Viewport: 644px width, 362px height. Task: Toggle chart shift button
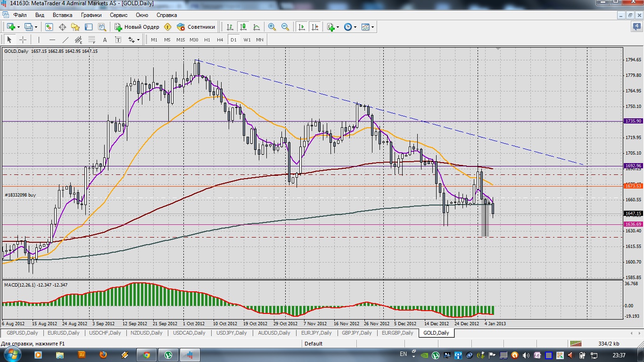pyautogui.click(x=315, y=27)
